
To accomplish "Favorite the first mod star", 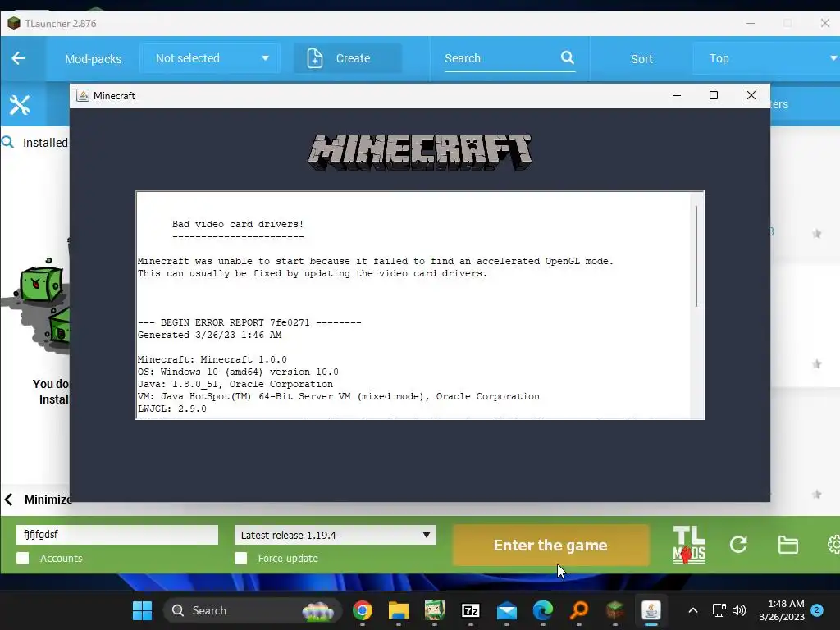I will 816,234.
